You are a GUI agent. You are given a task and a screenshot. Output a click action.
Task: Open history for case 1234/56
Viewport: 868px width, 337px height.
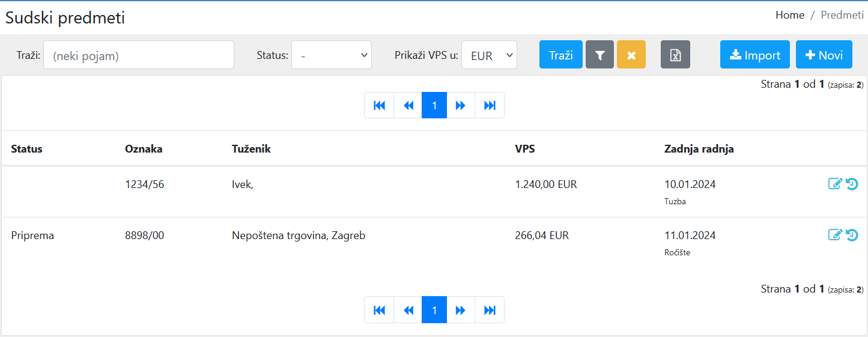tap(852, 184)
